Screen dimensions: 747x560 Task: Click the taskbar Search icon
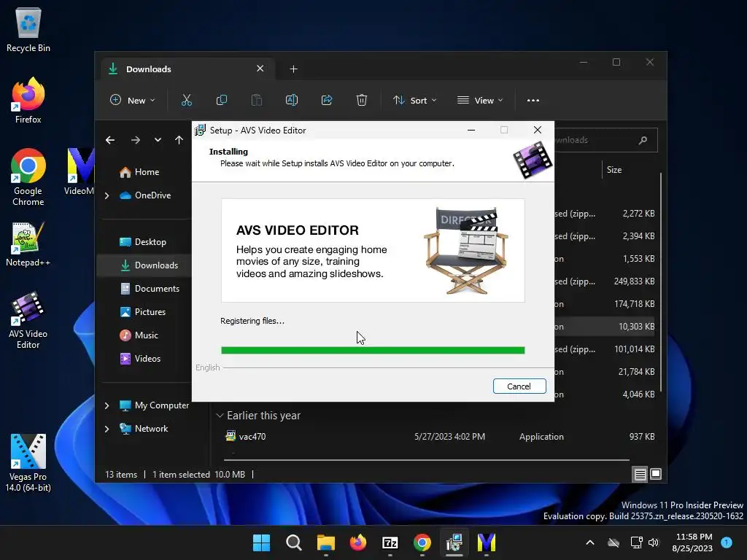click(293, 542)
